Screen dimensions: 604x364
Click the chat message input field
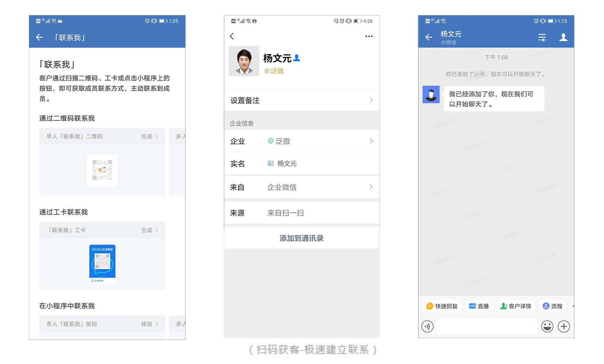click(x=486, y=326)
